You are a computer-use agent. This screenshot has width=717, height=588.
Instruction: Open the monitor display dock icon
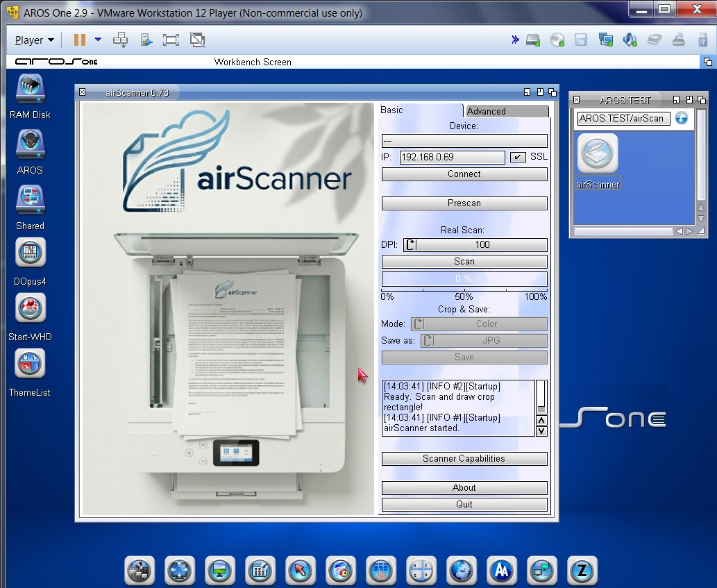pos(220,571)
